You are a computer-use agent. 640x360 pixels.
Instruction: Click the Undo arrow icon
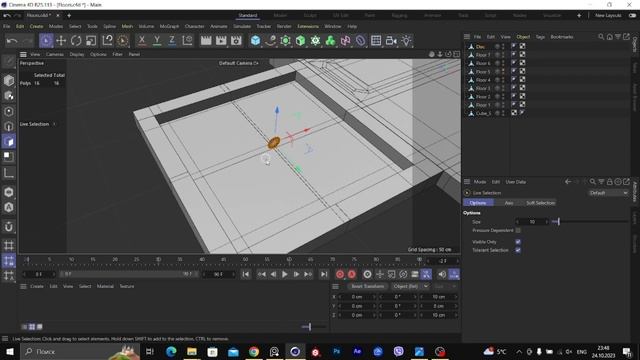(x=12, y=40)
